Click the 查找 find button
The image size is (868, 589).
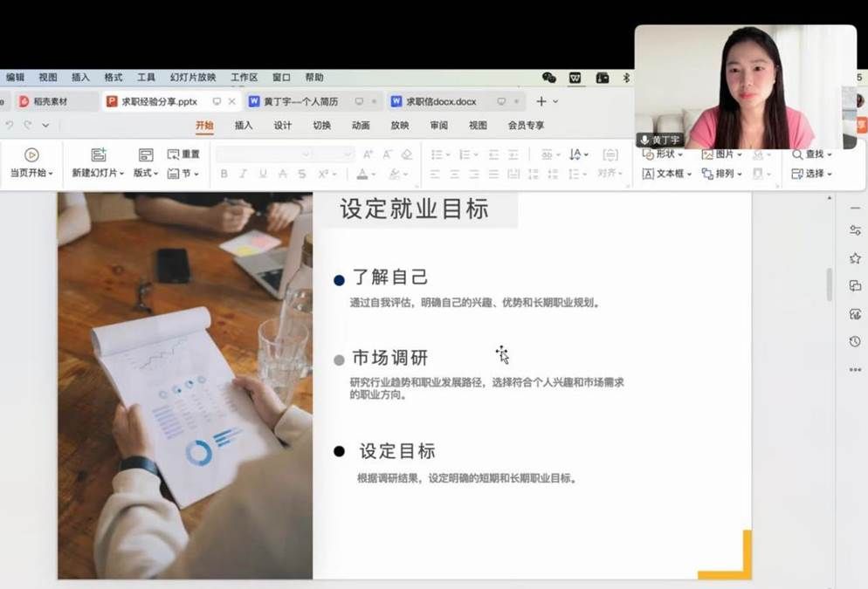click(811, 154)
